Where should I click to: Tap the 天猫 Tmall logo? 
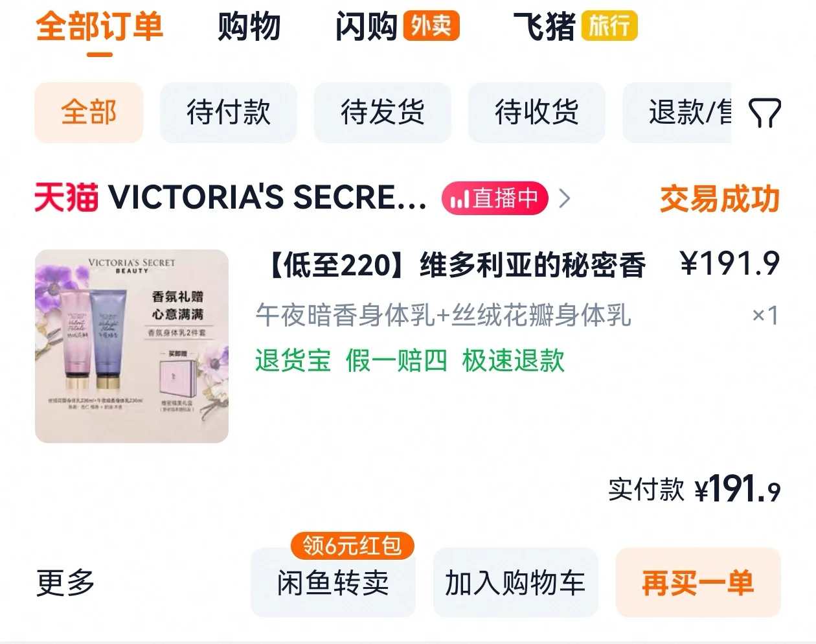click(x=66, y=198)
